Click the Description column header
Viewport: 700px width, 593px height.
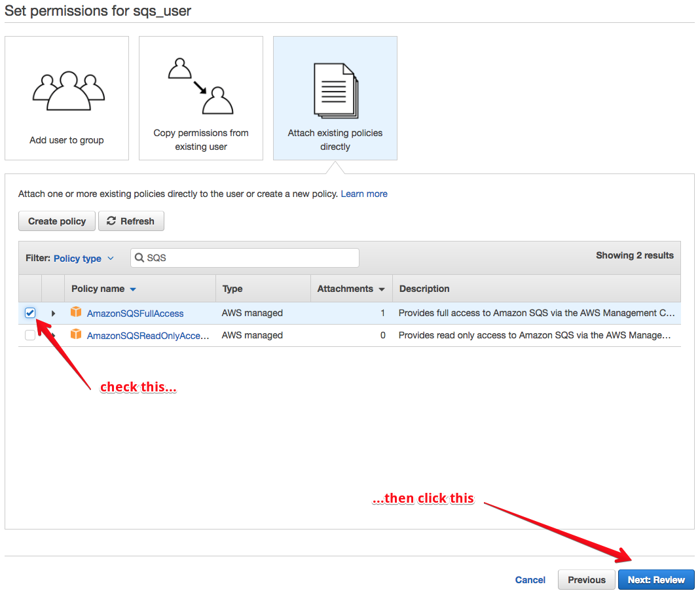coord(424,289)
